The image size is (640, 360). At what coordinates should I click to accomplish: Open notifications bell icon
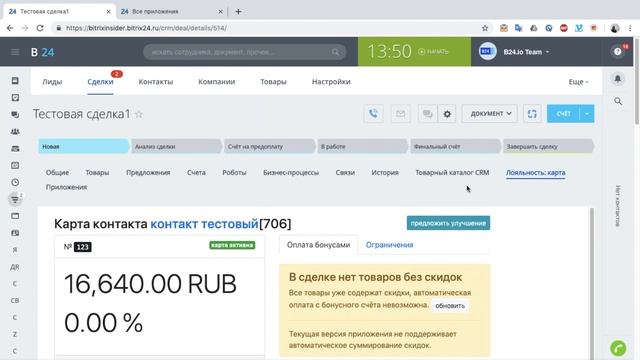[x=618, y=78]
